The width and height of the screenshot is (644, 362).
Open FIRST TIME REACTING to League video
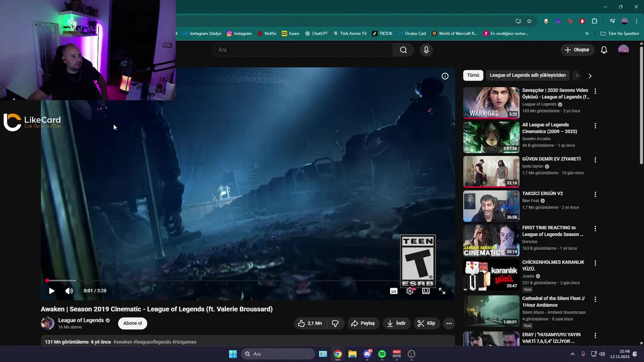pyautogui.click(x=491, y=240)
